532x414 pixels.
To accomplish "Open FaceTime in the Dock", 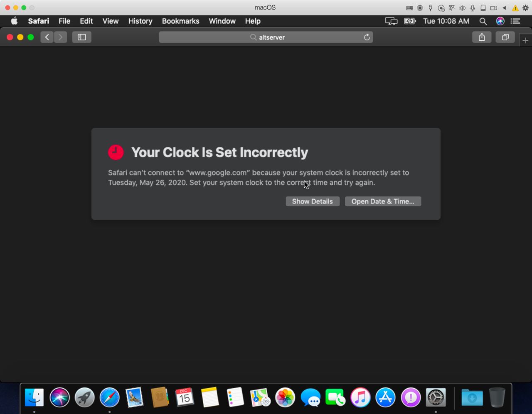I will [335, 398].
